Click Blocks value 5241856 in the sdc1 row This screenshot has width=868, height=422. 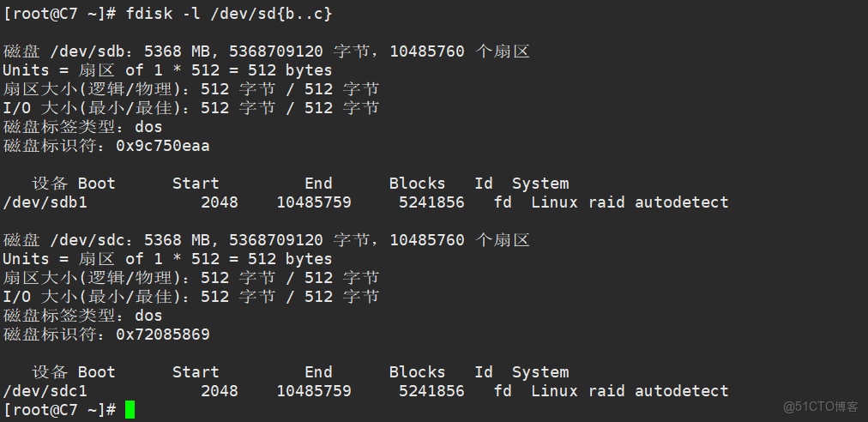pyautogui.click(x=431, y=391)
